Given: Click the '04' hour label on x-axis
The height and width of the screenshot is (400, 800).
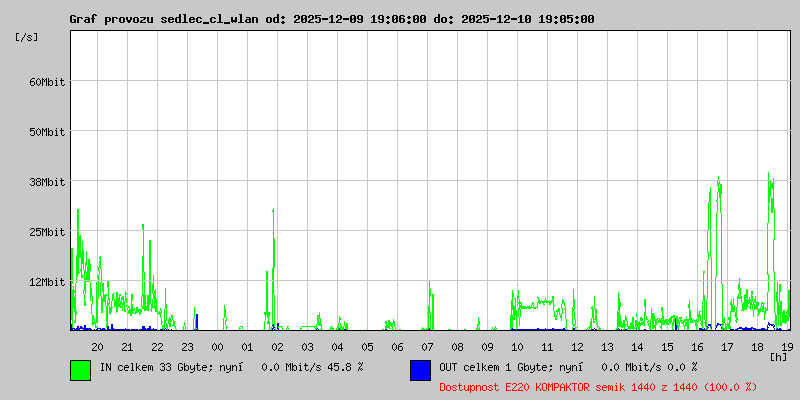Looking at the screenshot, I should click(x=337, y=347).
